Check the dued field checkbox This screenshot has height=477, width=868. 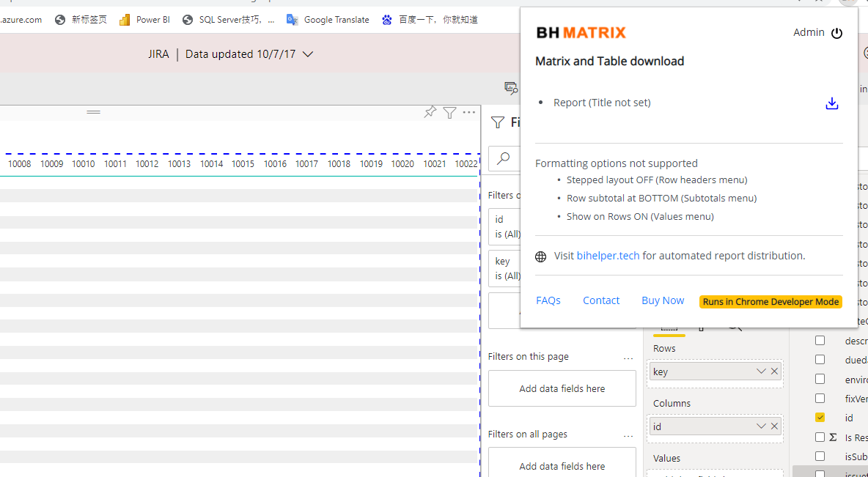[x=820, y=360]
